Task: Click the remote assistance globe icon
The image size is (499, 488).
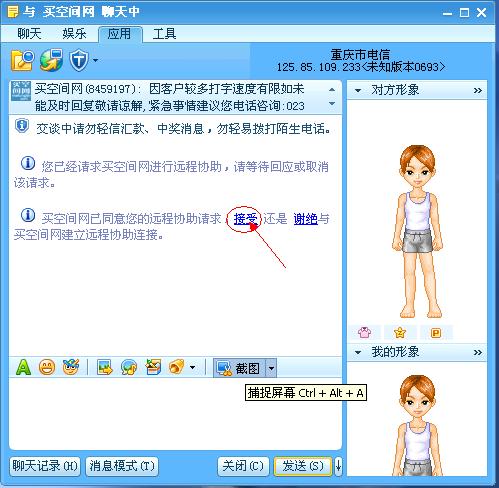Action: click(x=51, y=60)
